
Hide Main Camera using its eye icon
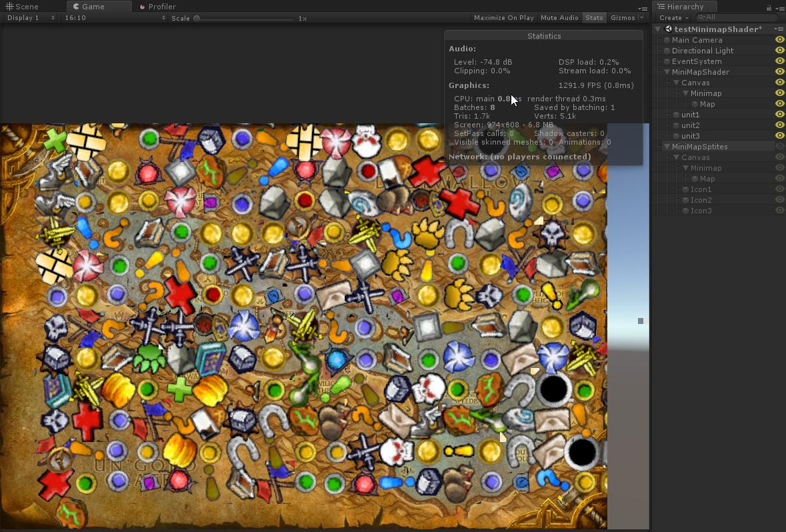pos(779,39)
